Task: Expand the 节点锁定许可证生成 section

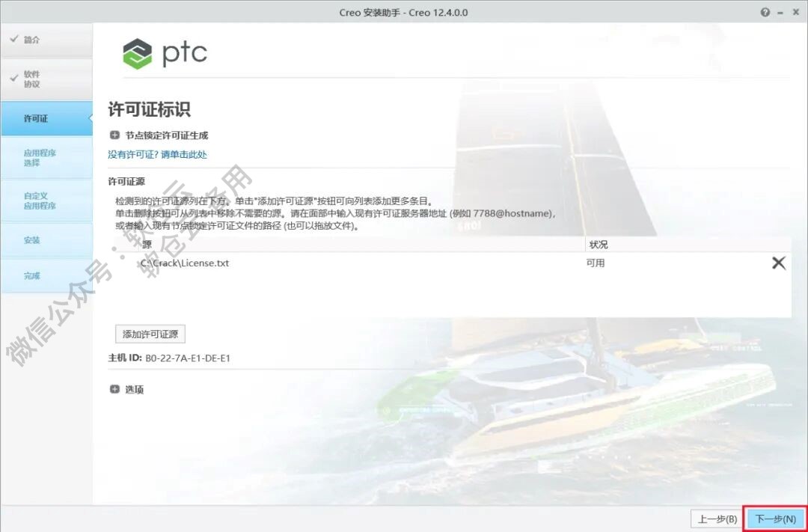Action: pos(114,135)
